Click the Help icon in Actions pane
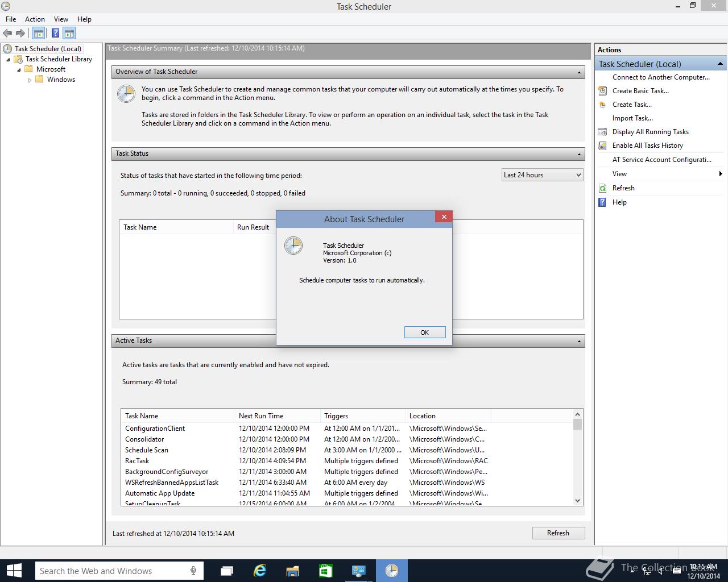The width and height of the screenshot is (728, 582). pos(602,202)
